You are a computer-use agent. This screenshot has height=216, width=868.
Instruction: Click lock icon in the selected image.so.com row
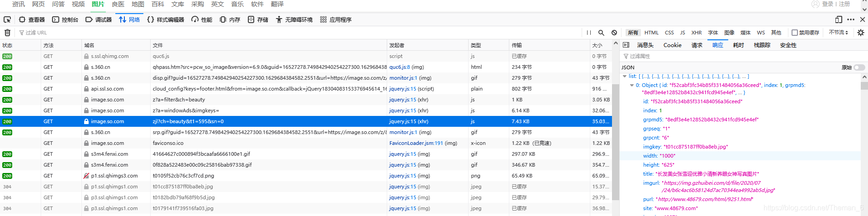click(86, 121)
